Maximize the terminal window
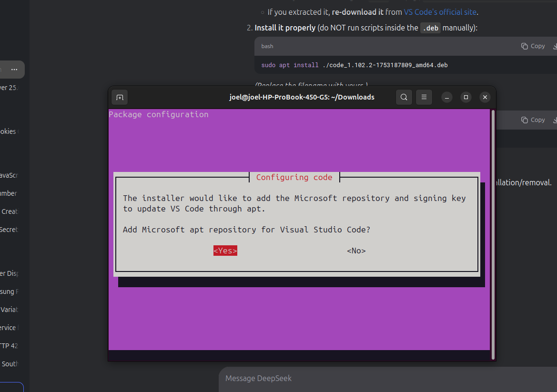 [x=466, y=97]
